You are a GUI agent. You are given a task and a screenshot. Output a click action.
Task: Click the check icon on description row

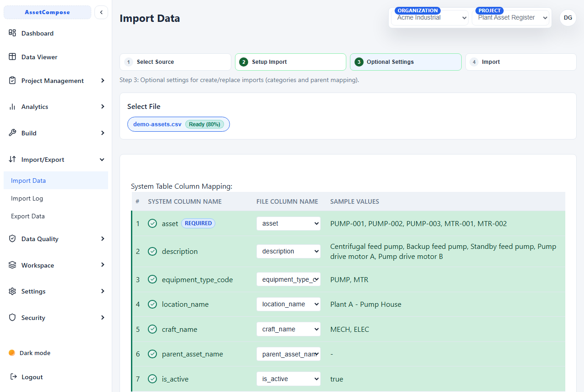(152, 252)
